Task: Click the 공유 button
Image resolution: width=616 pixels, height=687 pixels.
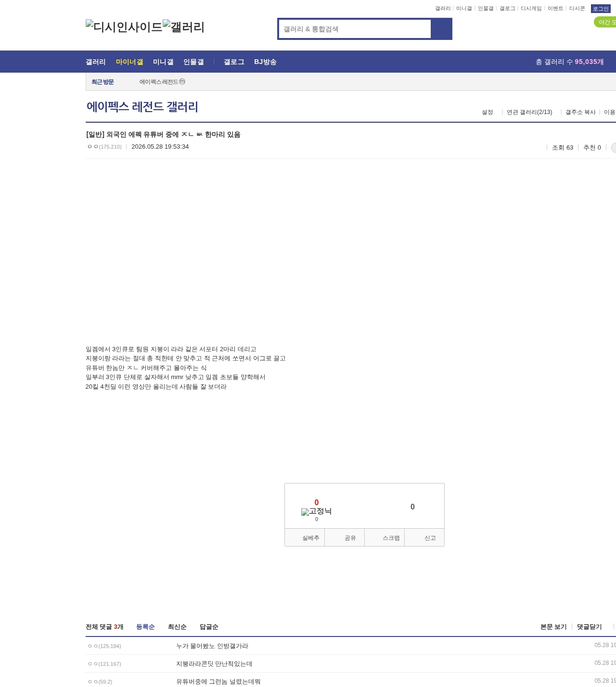Action: 345,537
